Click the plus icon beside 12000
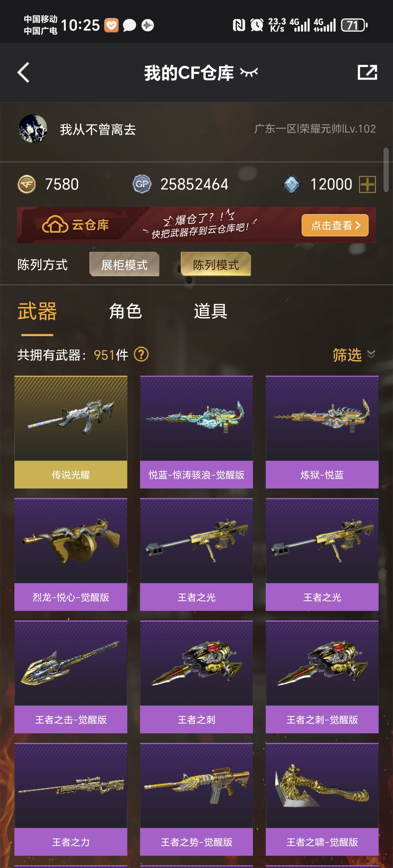Screen dimensions: 393x868 tap(367, 184)
